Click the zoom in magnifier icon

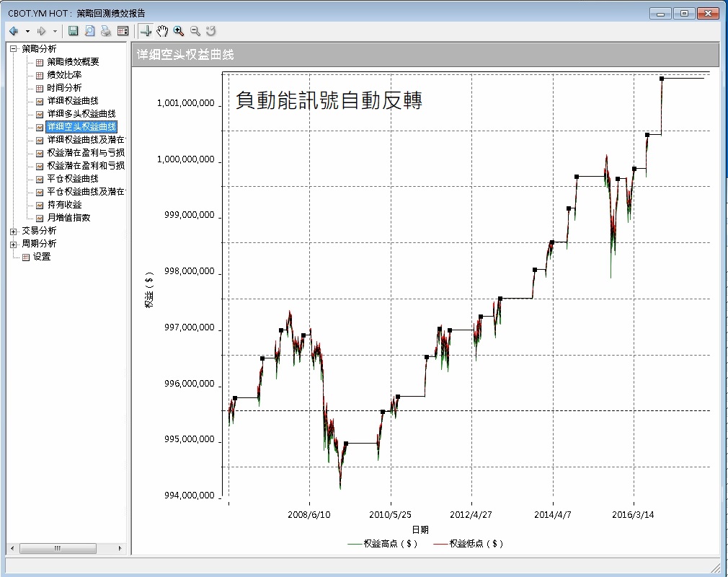179,31
